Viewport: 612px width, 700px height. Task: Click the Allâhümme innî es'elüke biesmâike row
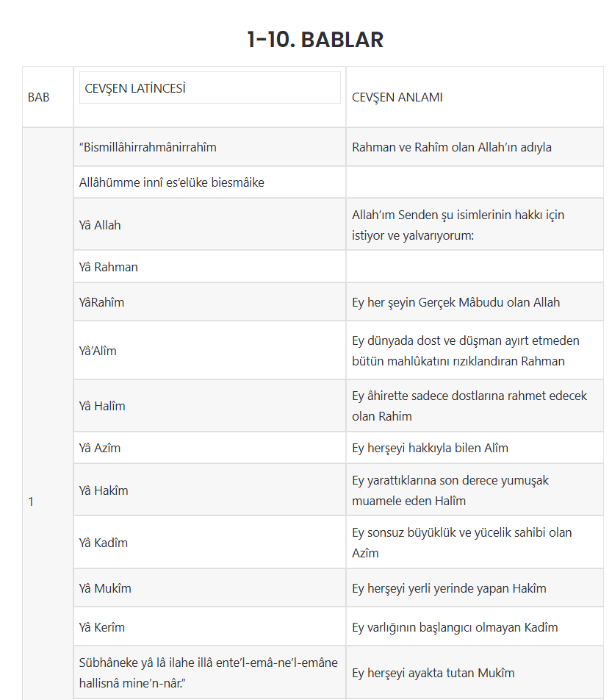(x=171, y=182)
